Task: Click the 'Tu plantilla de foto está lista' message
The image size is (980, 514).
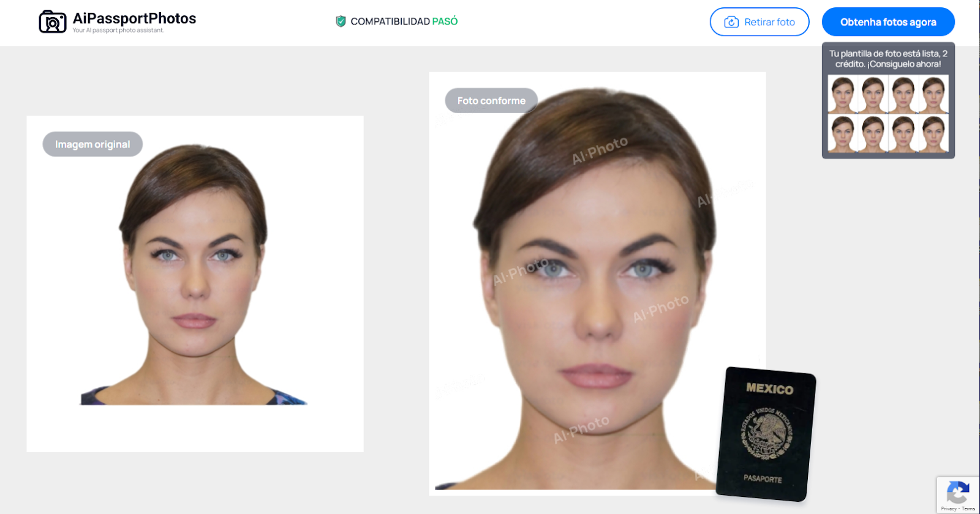Action: [x=888, y=59]
